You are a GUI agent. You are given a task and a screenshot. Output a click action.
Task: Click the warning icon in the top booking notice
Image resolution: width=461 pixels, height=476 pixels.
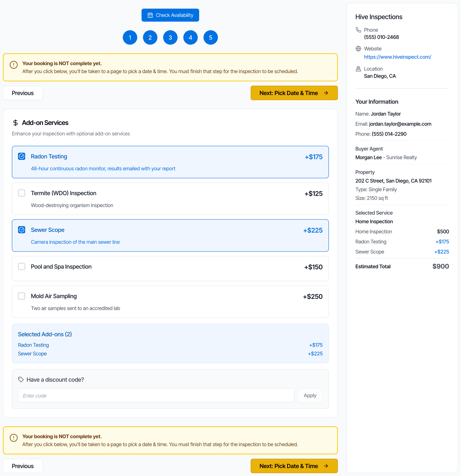[14, 65]
